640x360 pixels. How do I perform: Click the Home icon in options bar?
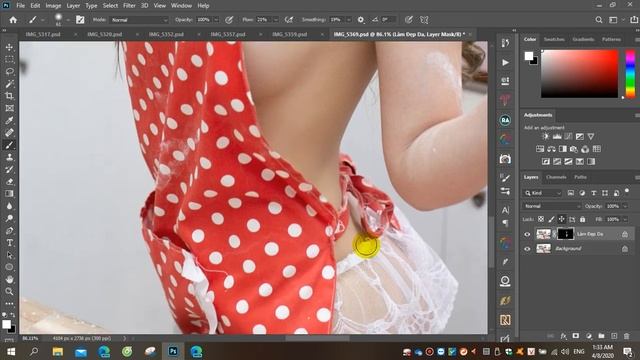coord(13,20)
